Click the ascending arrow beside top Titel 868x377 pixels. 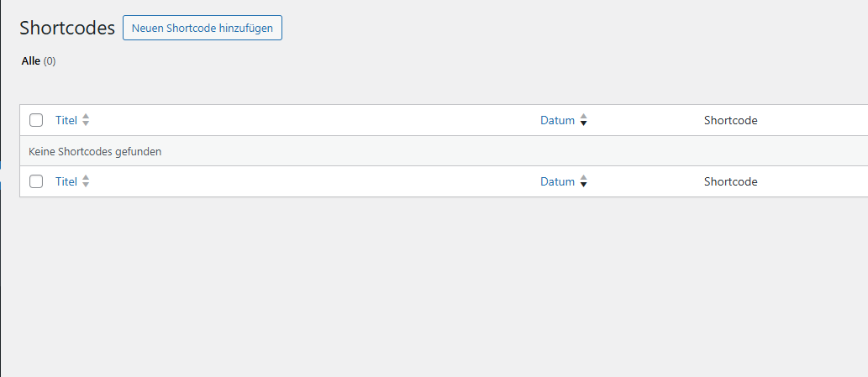[86, 117]
